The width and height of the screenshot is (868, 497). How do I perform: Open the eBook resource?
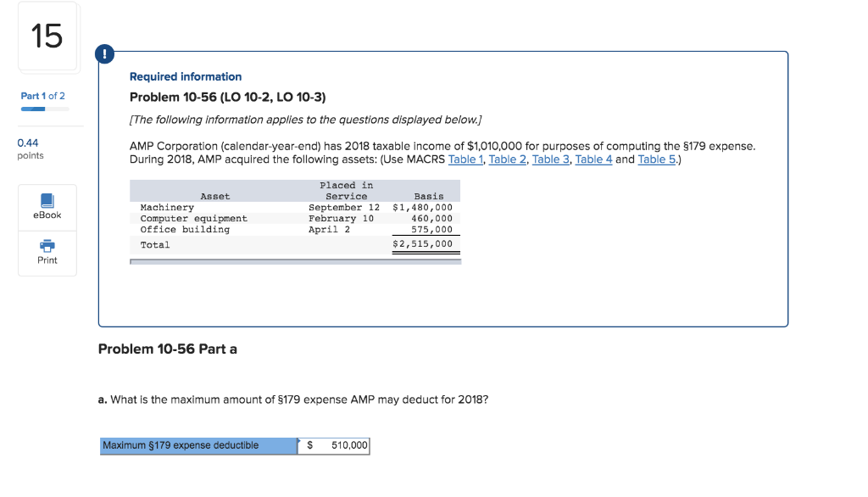pos(47,208)
